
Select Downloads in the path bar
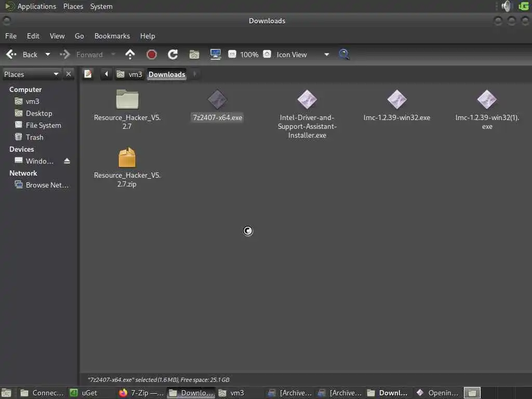pyautogui.click(x=167, y=74)
